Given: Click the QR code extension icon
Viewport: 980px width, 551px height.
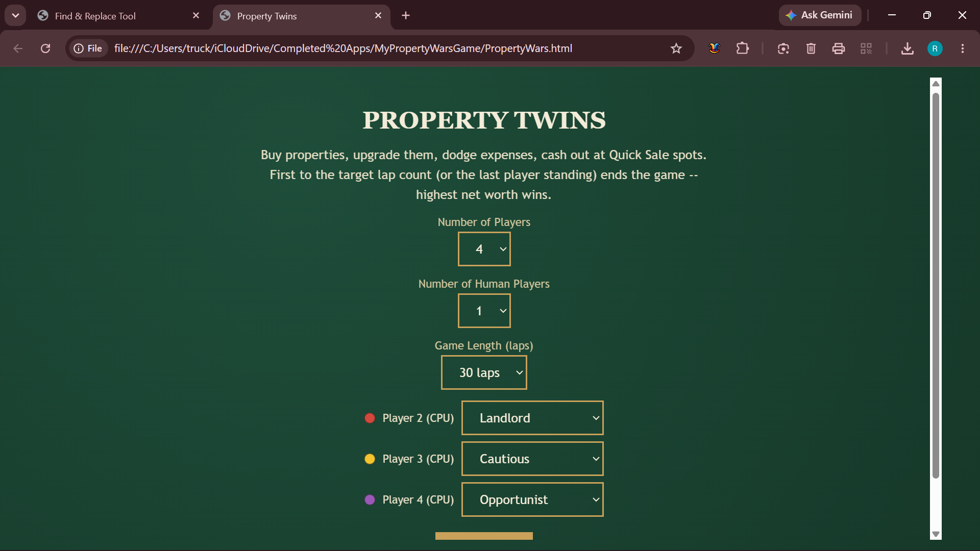Looking at the screenshot, I should click(x=866, y=48).
